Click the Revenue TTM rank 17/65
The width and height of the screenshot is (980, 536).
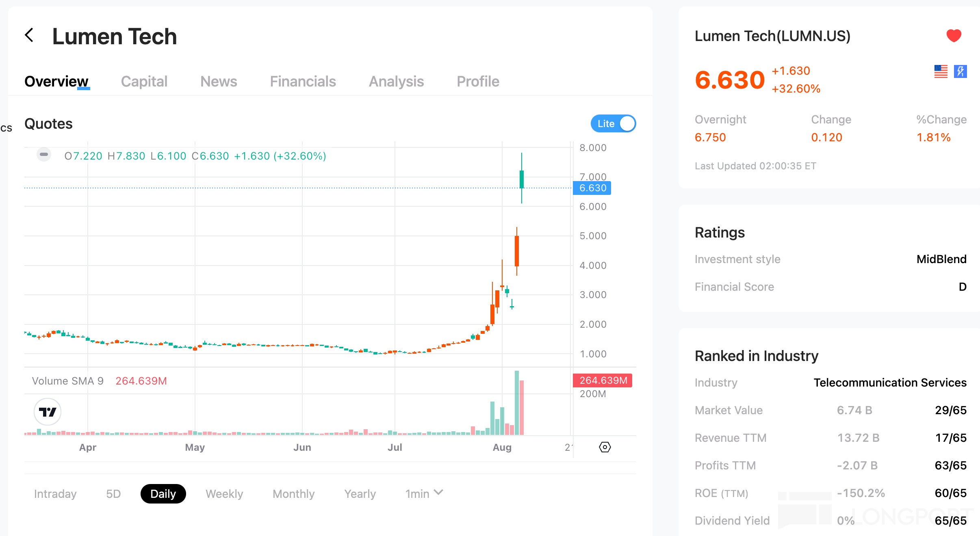[x=951, y=438]
